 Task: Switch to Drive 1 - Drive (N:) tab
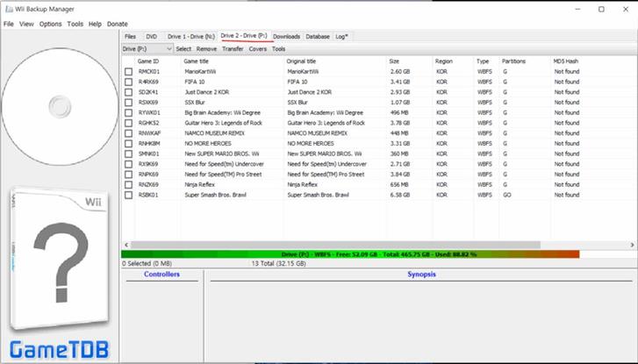click(190, 37)
